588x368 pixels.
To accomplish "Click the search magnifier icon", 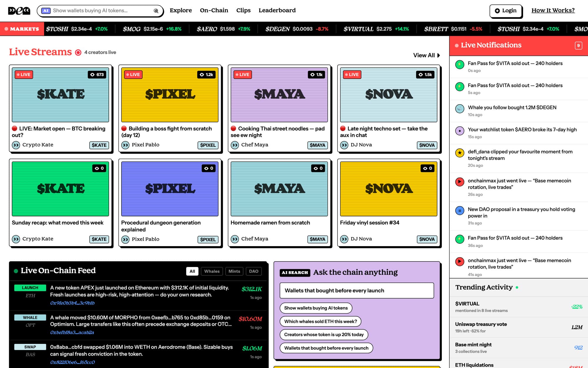I will (x=156, y=11).
